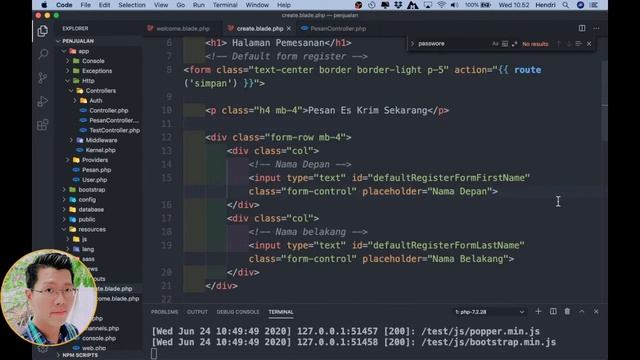Open User.php in explorer

coord(94,180)
